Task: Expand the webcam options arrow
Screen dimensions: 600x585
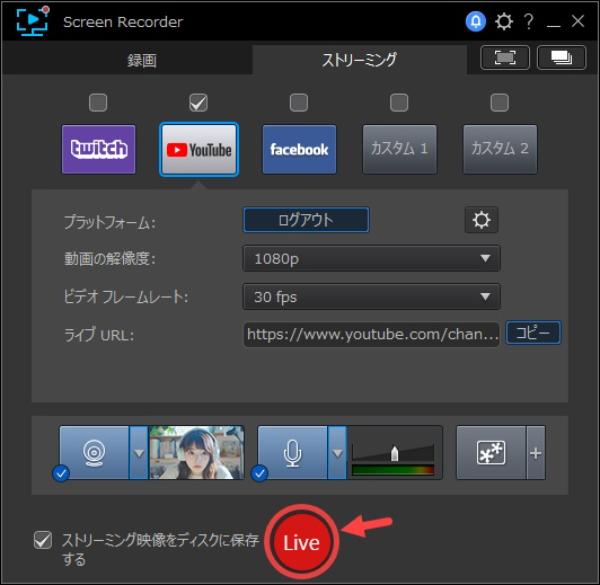Action: tap(139, 453)
